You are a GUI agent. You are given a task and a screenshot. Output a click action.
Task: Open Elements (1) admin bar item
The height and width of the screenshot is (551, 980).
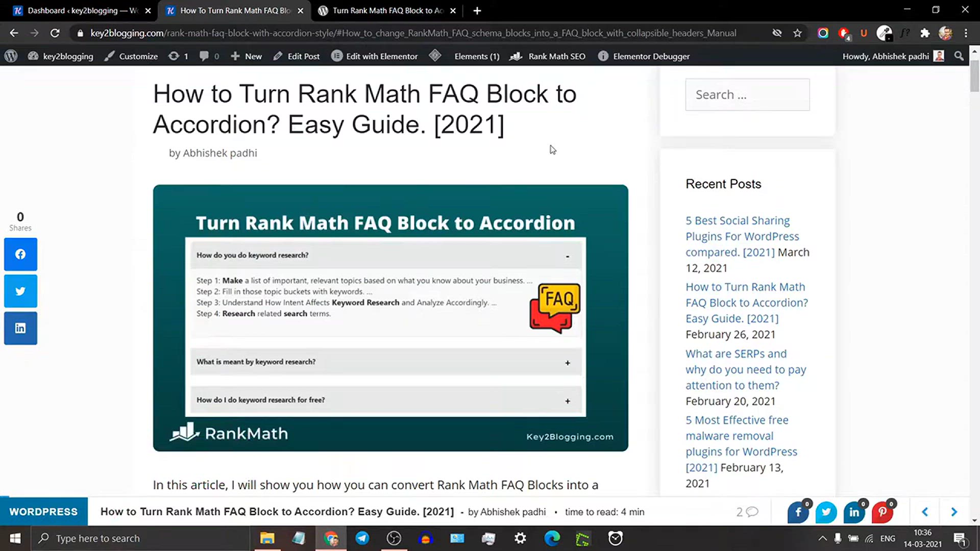477,56
